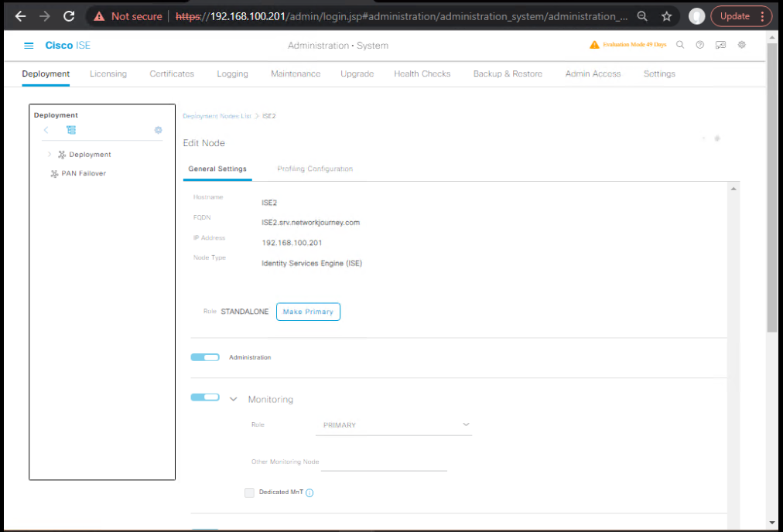Image resolution: width=783 pixels, height=532 pixels.
Task: Open the Cisco ISE hamburger menu
Action: [29, 46]
